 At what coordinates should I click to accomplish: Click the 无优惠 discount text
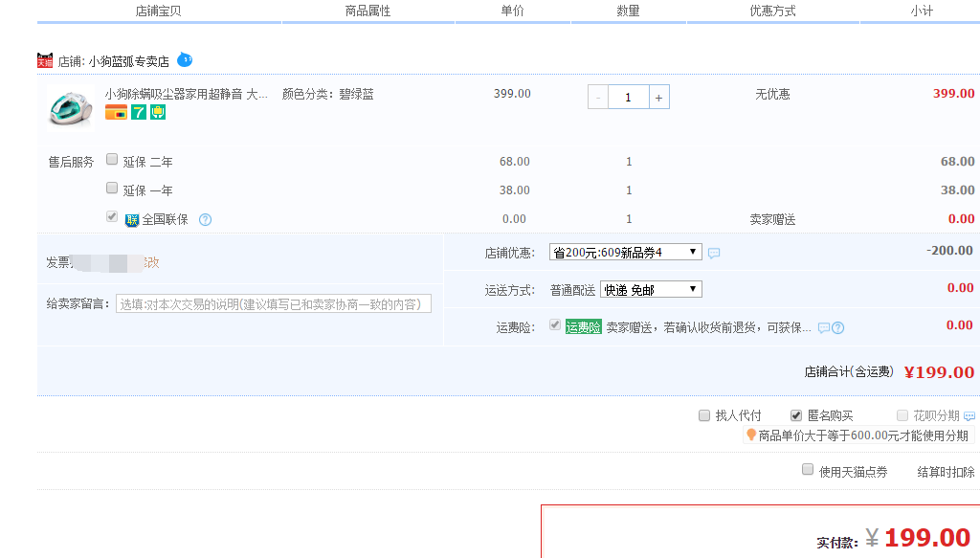[772, 95]
